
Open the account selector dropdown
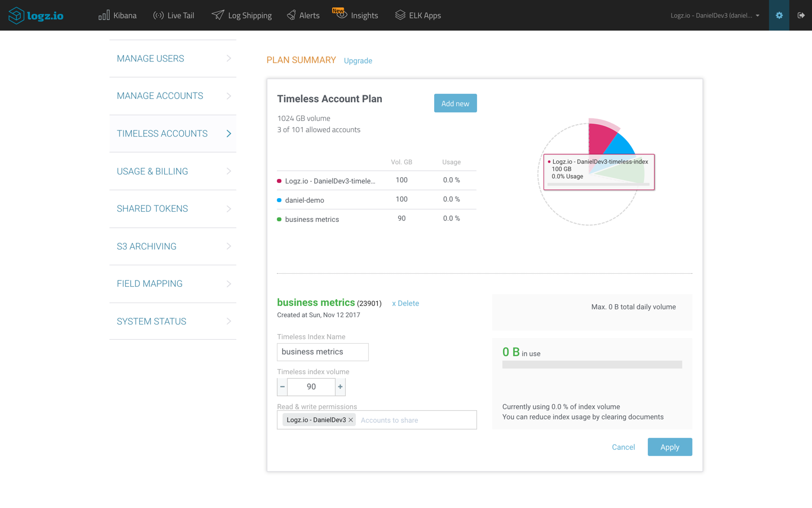[715, 15]
